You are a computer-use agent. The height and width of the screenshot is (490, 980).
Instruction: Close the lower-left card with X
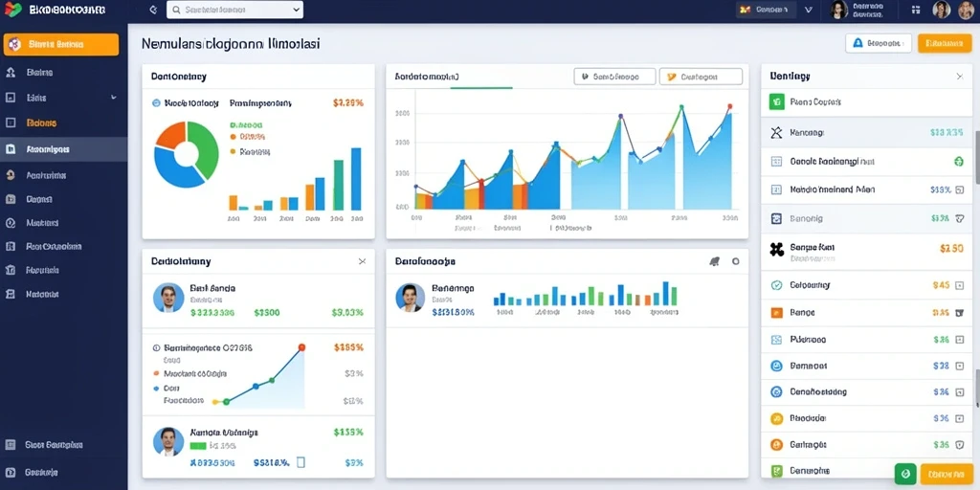click(x=362, y=261)
